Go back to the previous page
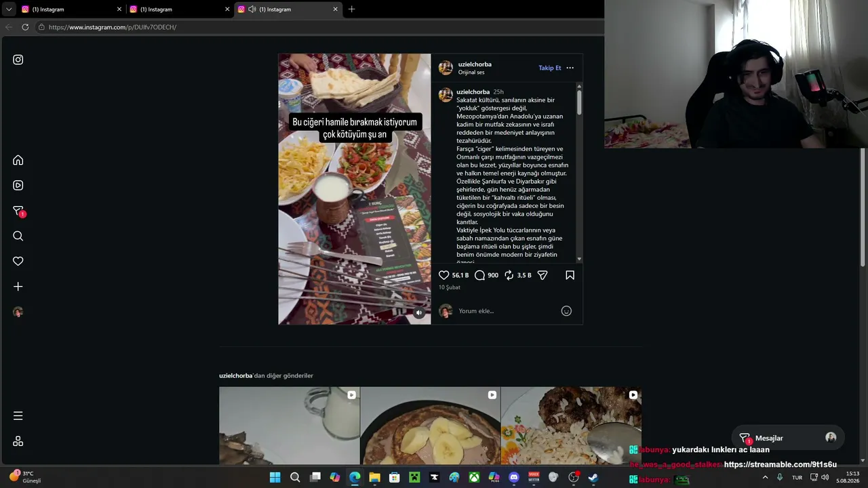This screenshot has height=488, width=868. 9,27
